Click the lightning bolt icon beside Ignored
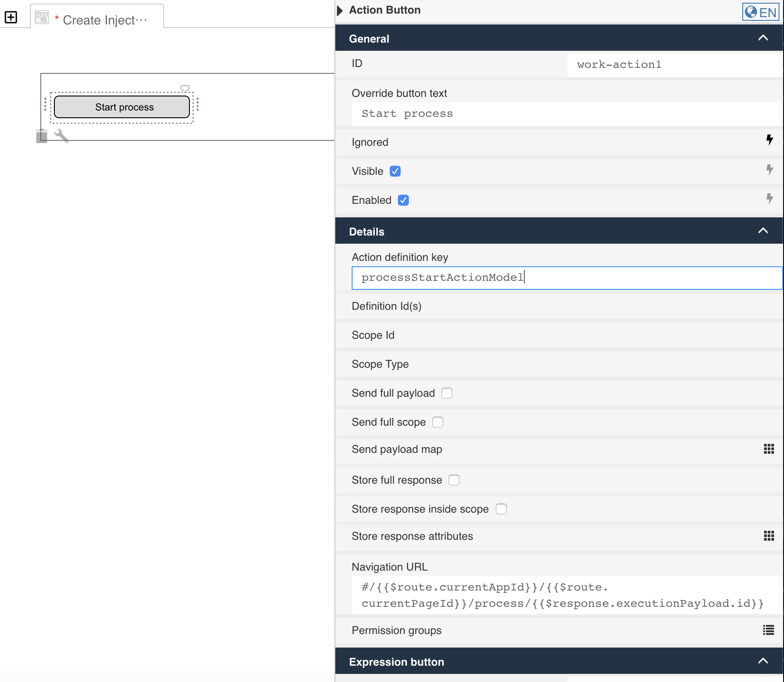 [x=769, y=140]
